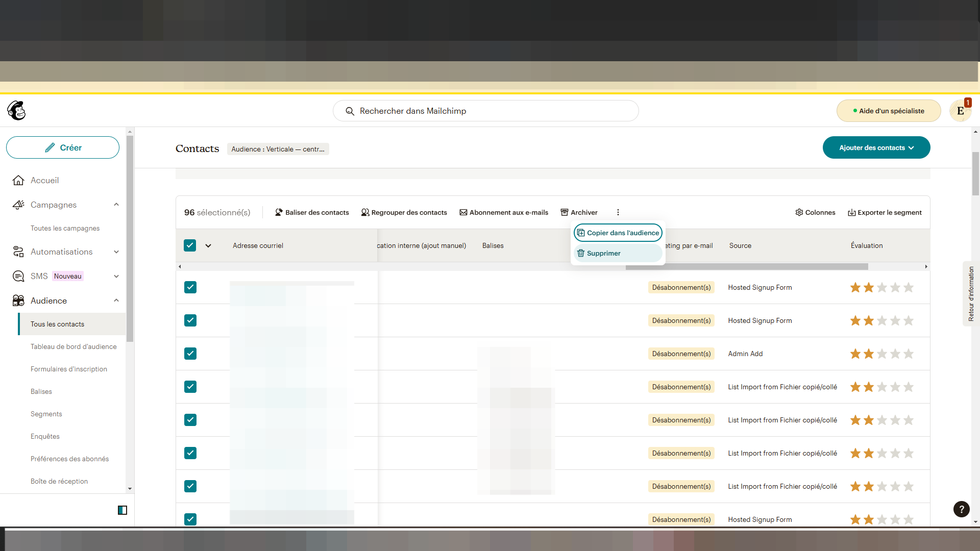Image resolution: width=980 pixels, height=551 pixels.
Task: Open account avatar with notification badge
Action: click(960, 111)
